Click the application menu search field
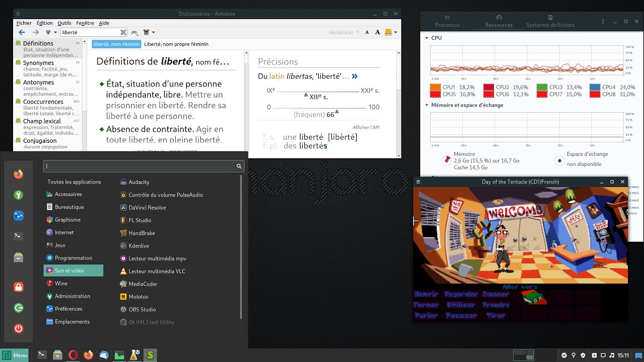 [144, 166]
